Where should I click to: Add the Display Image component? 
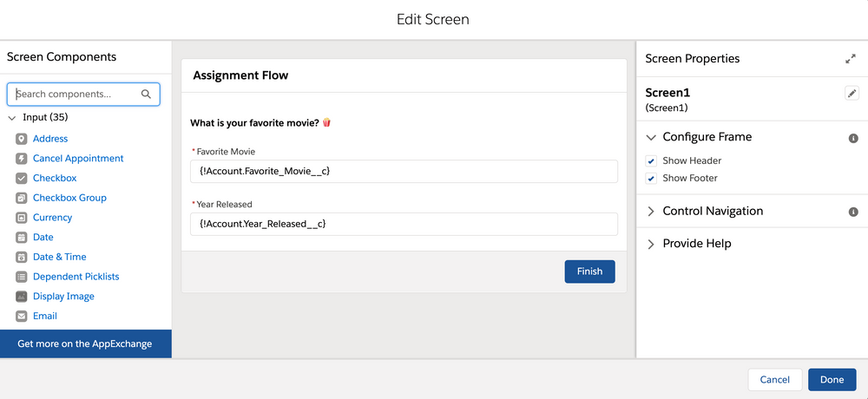pyautogui.click(x=63, y=296)
